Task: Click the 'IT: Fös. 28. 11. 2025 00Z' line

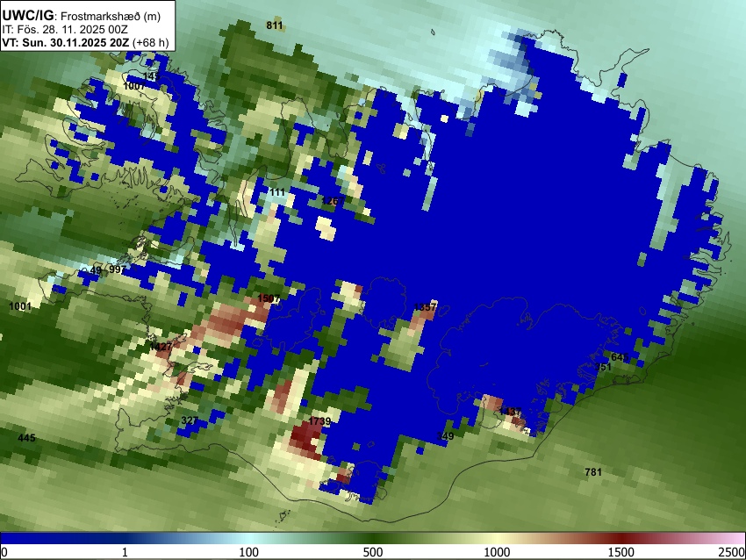Action: [65, 30]
